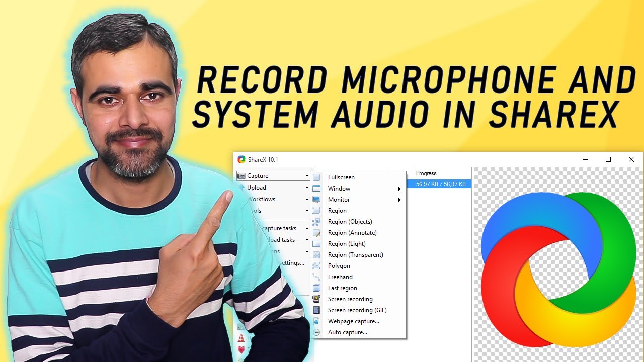Click the Region capture icon
Screen dimensions: 644x362
[x=316, y=211]
